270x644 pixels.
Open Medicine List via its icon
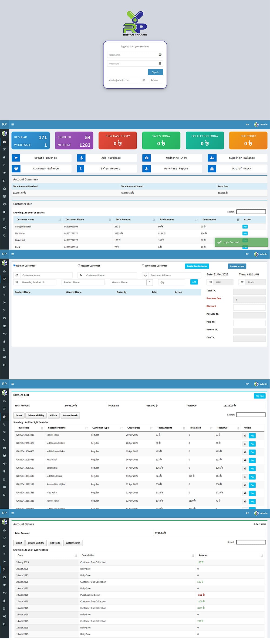click(x=147, y=158)
